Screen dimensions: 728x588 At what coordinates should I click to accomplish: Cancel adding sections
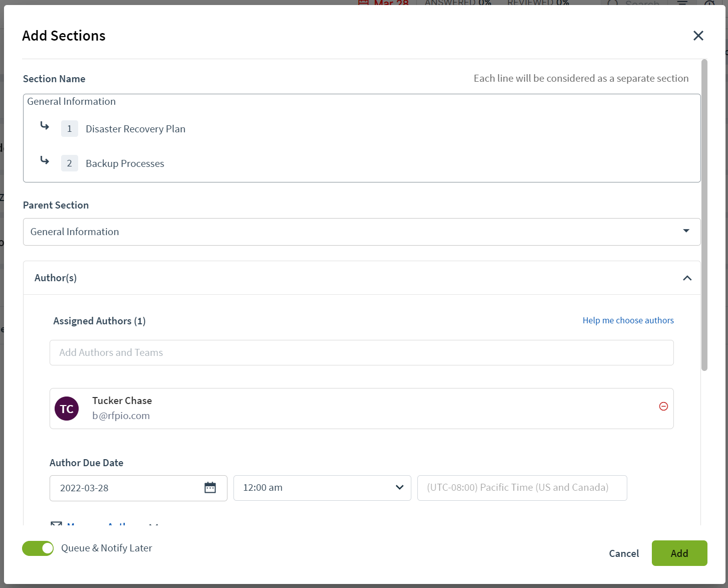624,553
